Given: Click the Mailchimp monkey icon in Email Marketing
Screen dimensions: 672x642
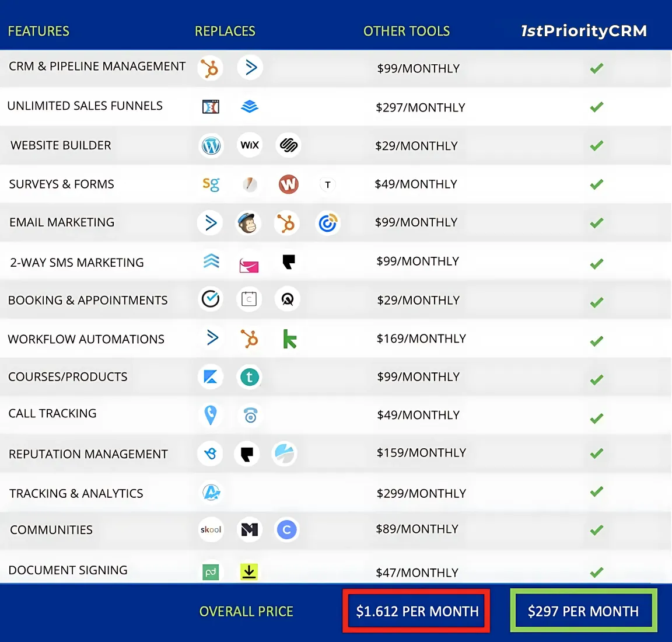Looking at the screenshot, I should pyautogui.click(x=248, y=223).
